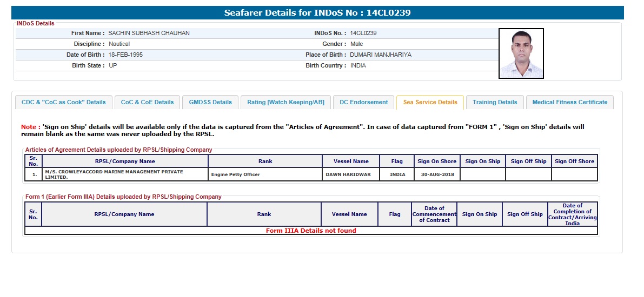Click the INDoS No. value 14CL0239
Viewport: 644px width, 297px height.
point(363,33)
